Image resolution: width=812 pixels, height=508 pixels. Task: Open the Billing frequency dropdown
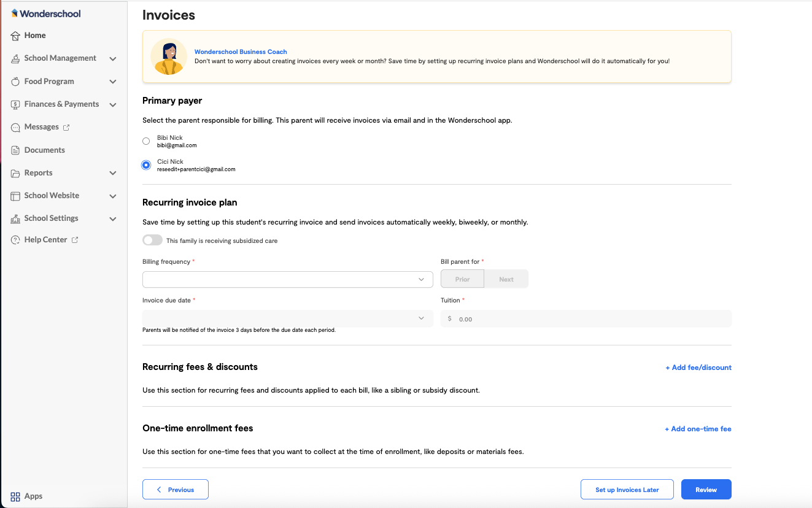[x=288, y=279]
